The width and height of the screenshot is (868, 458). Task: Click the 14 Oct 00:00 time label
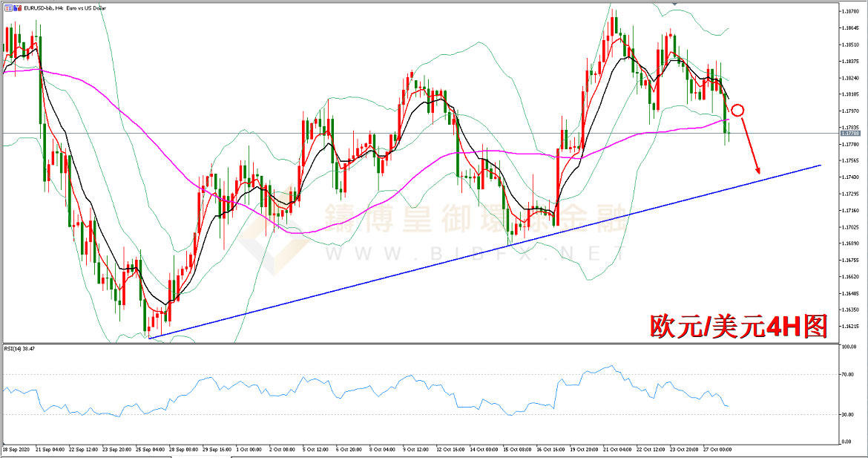tap(483, 449)
